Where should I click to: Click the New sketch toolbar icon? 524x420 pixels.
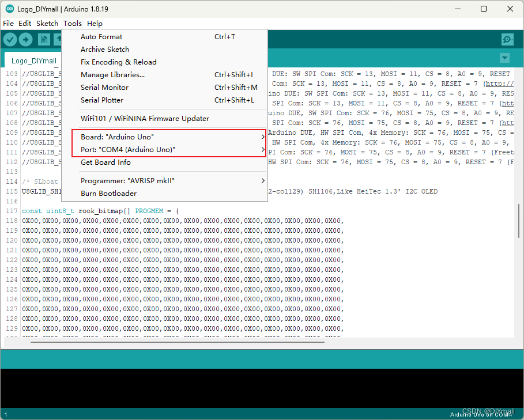pyautogui.click(x=44, y=39)
